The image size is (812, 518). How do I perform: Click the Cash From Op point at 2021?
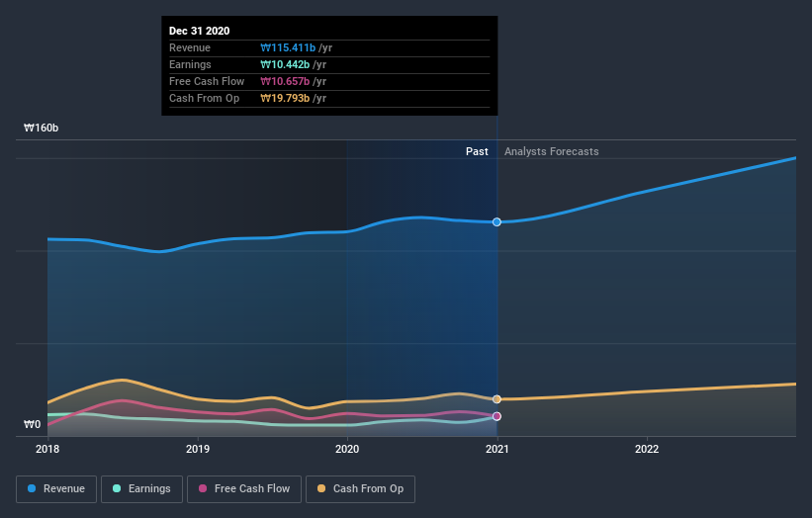496,399
